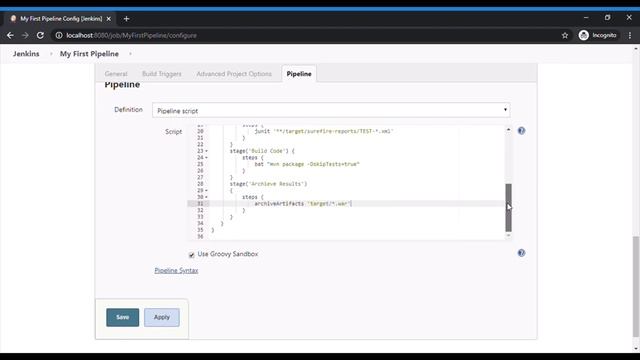The height and width of the screenshot is (360, 640).
Task: Click the site info icon in the address bar
Action: 59,36
